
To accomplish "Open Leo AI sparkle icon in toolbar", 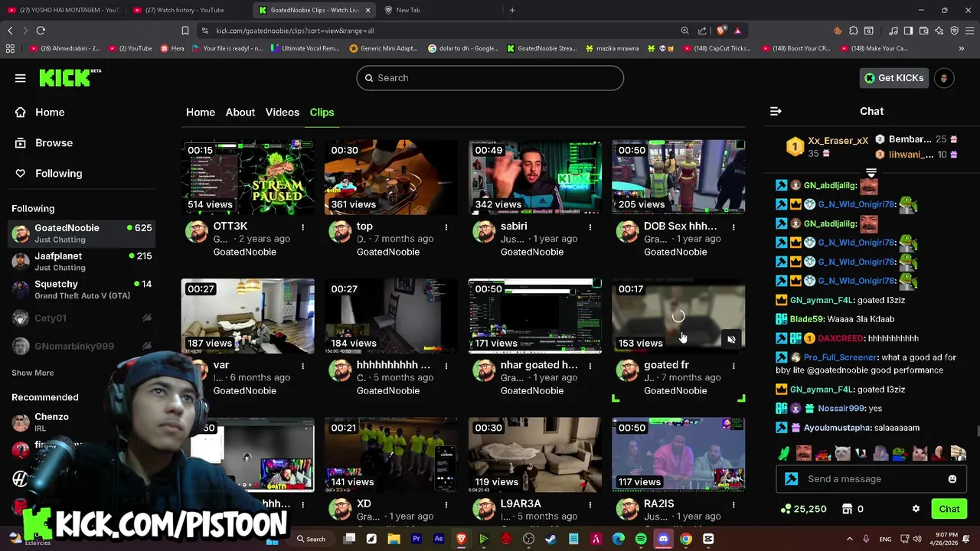I will pyautogui.click(x=939, y=31).
